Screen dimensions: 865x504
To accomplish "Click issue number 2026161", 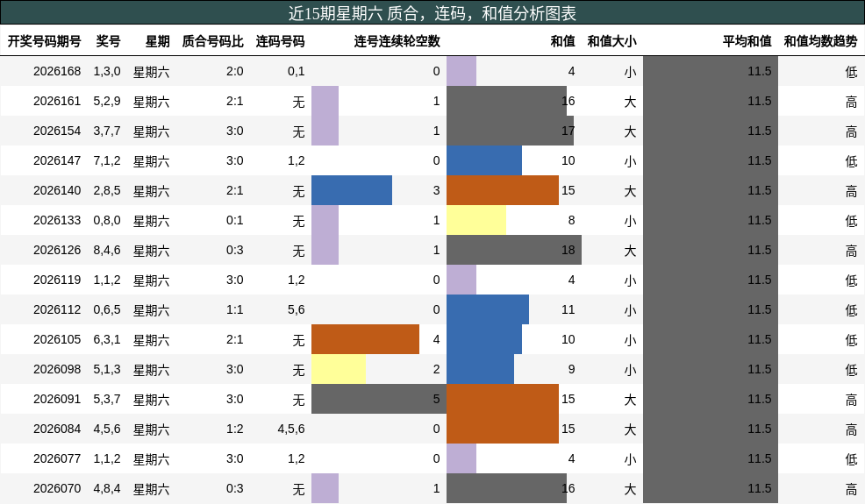I will 57,101.
